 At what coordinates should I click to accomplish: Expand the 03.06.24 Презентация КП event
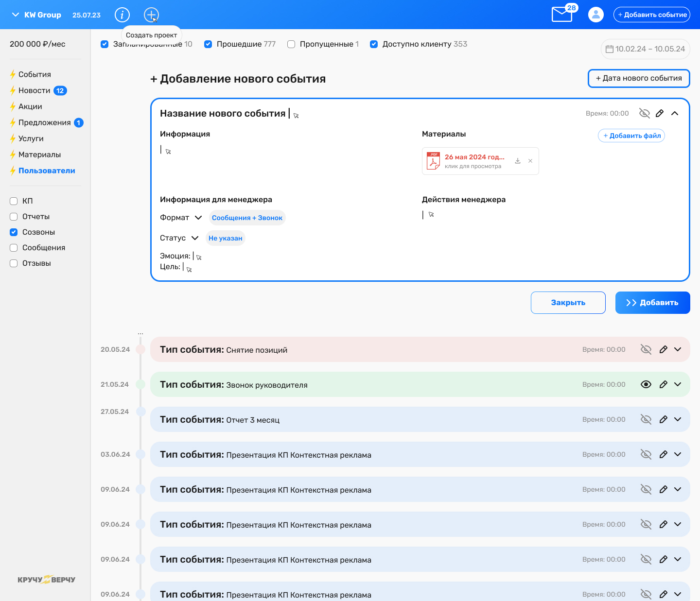pyautogui.click(x=678, y=454)
